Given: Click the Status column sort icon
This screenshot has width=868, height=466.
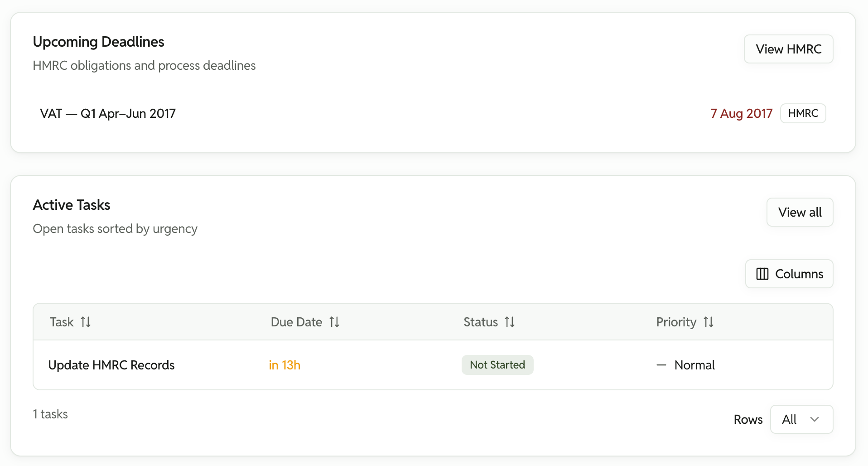Looking at the screenshot, I should pos(510,322).
